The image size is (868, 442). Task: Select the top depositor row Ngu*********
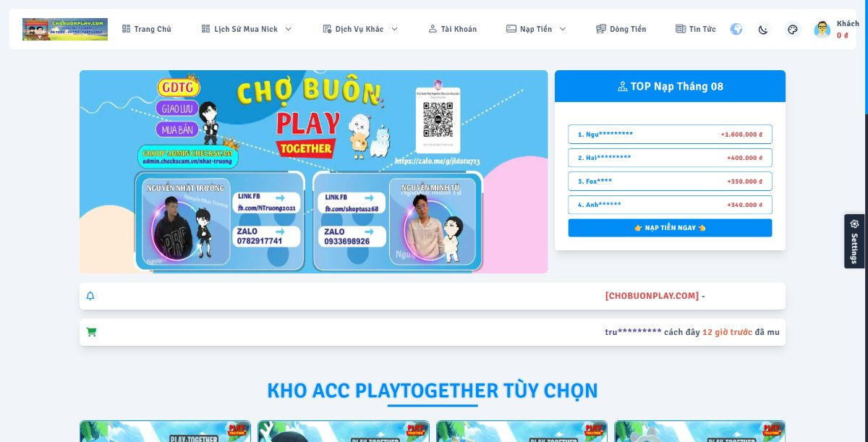670,135
